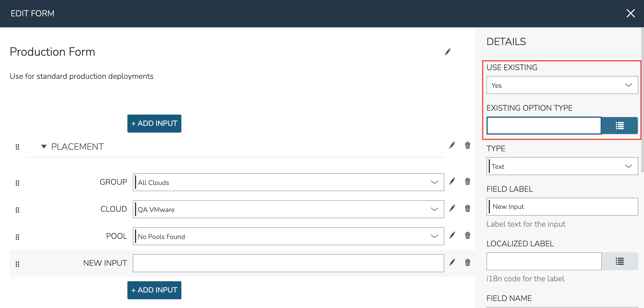Screen dimensions: 644x308
Task: Click the bottom Add Input button
Action: point(154,290)
